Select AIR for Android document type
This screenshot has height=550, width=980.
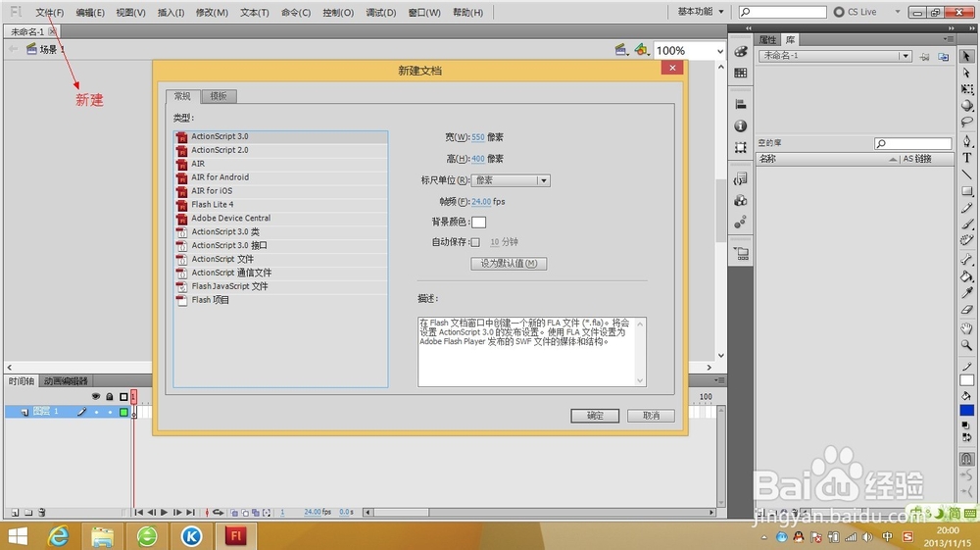point(280,177)
